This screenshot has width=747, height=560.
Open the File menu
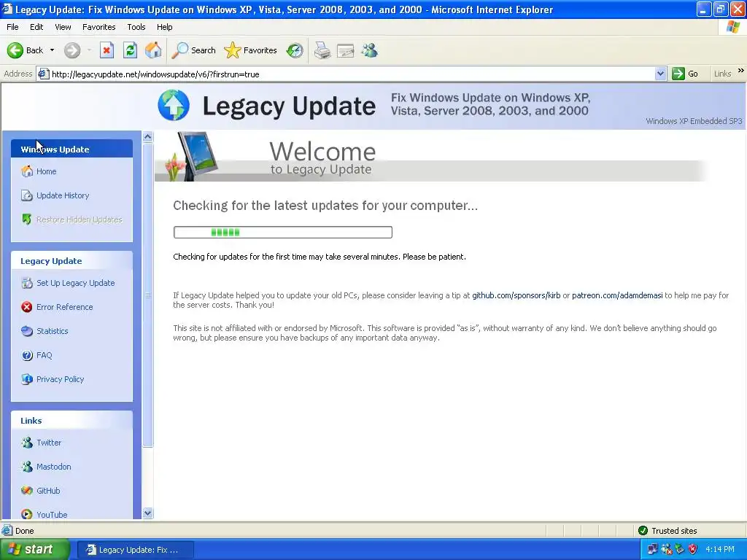click(x=12, y=27)
